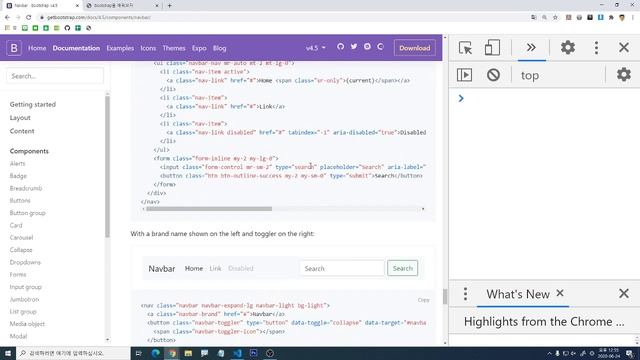
Task: Open Collapse docs page
Action: pyautogui.click(x=21, y=250)
